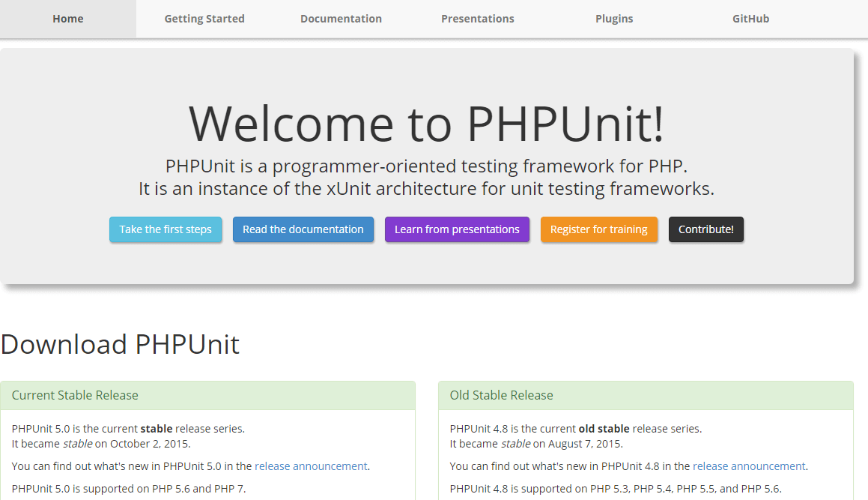Click the 'Current Stable Release' panel header
This screenshot has height=500, width=868.
(x=207, y=395)
